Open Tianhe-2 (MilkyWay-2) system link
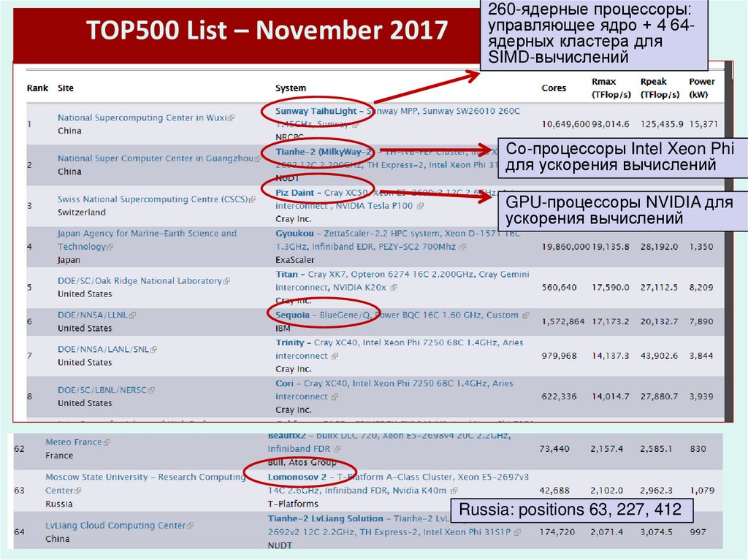 pyautogui.click(x=324, y=152)
